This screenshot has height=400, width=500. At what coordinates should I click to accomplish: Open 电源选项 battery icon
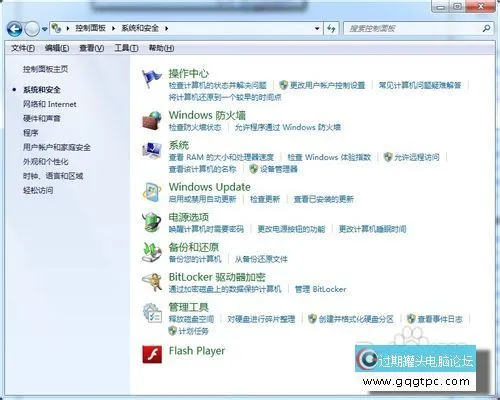coord(152,222)
